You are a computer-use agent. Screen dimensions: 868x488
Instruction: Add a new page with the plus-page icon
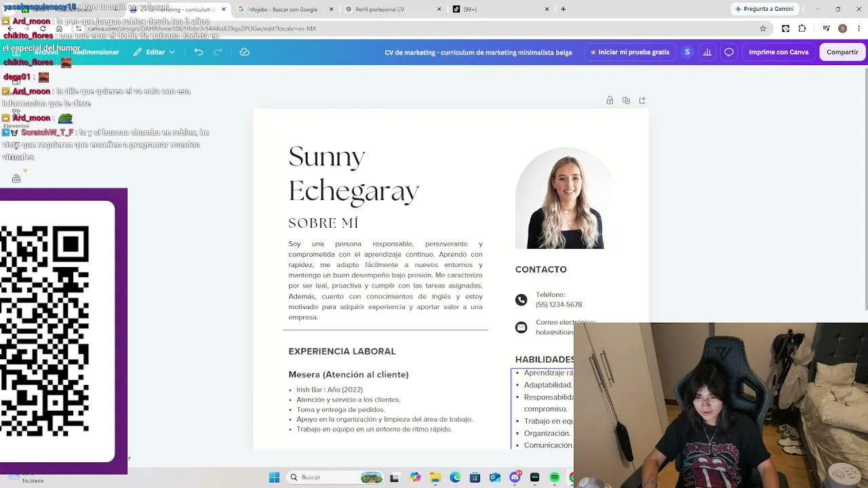[x=642, y=100]
